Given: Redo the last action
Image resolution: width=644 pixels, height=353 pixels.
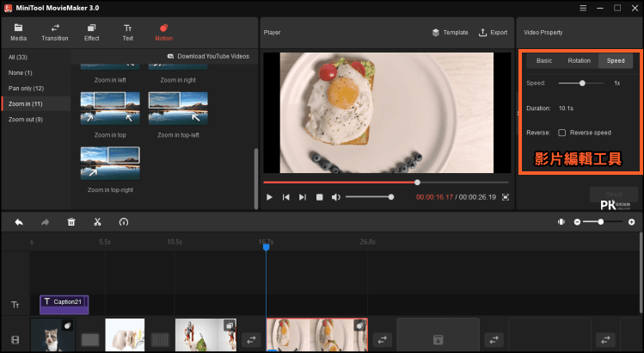Looking at the screenshot, I should point(45,222).
